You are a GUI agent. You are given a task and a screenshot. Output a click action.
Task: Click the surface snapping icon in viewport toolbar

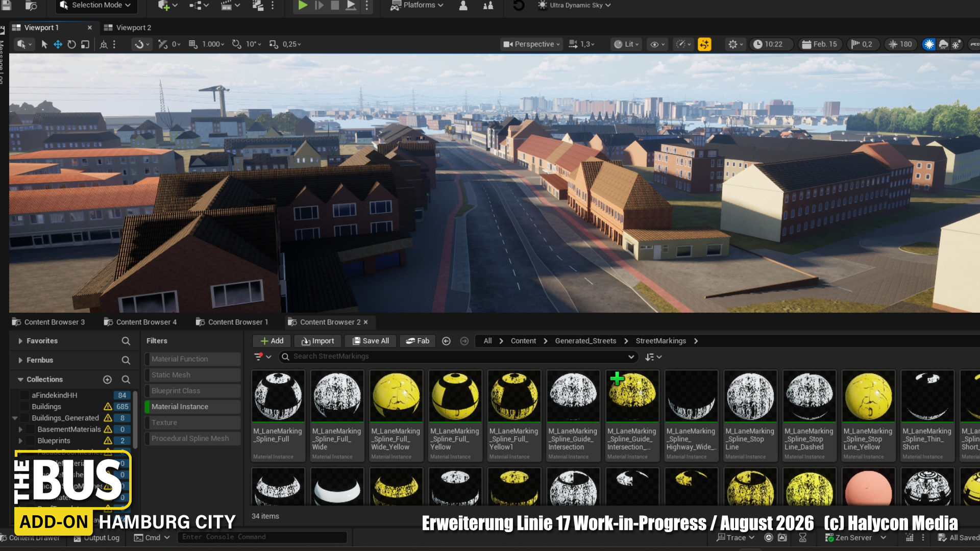(x=162, y=44)
